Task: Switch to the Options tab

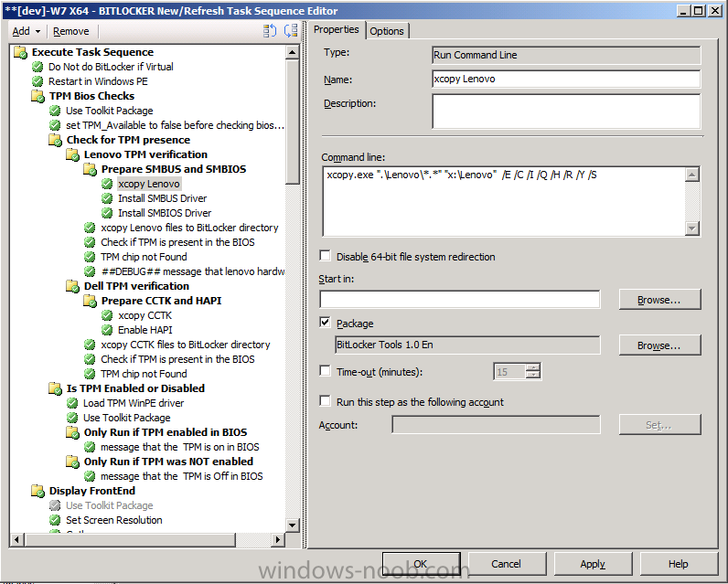Action: click(x=387, y=31)
